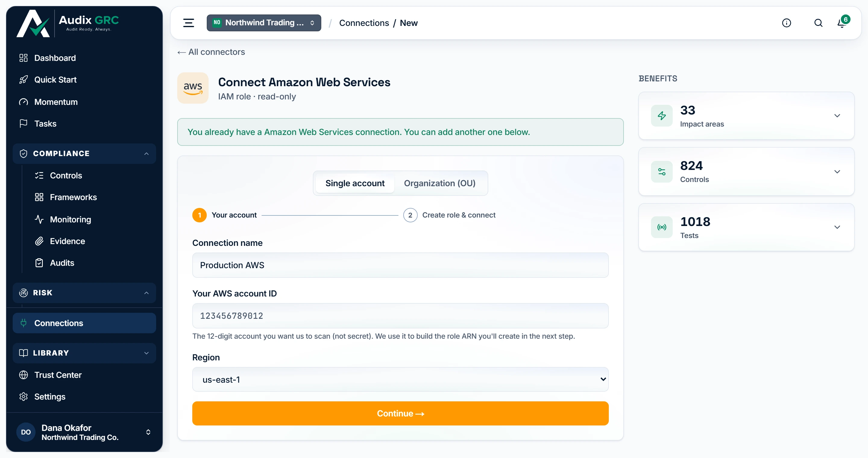
Task: Click step 1 Your account indicator
Action: pyautogui.click(x=225, y=215)
